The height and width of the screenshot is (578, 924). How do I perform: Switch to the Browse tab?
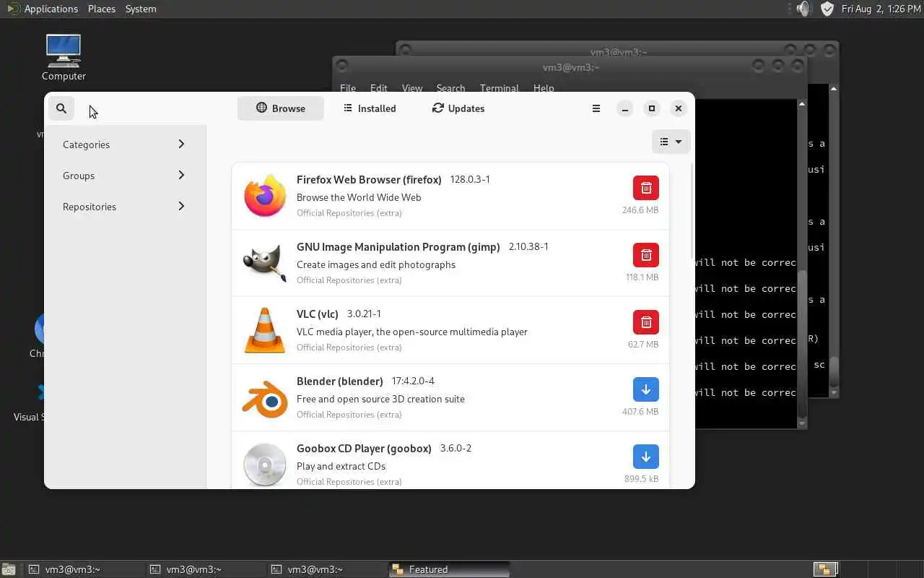(x=281, y=108)
